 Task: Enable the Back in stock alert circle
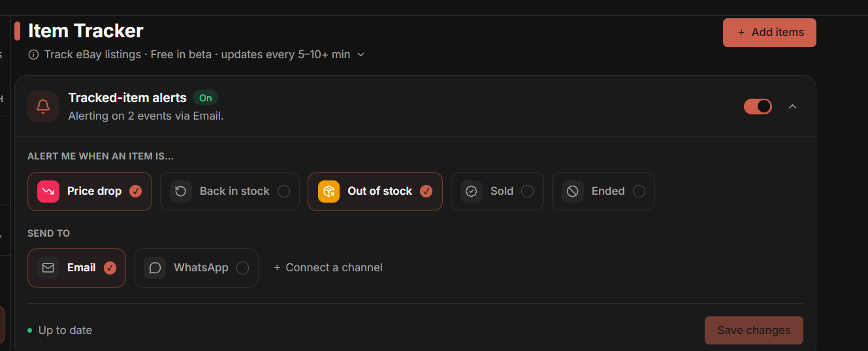tap(283, 192)
